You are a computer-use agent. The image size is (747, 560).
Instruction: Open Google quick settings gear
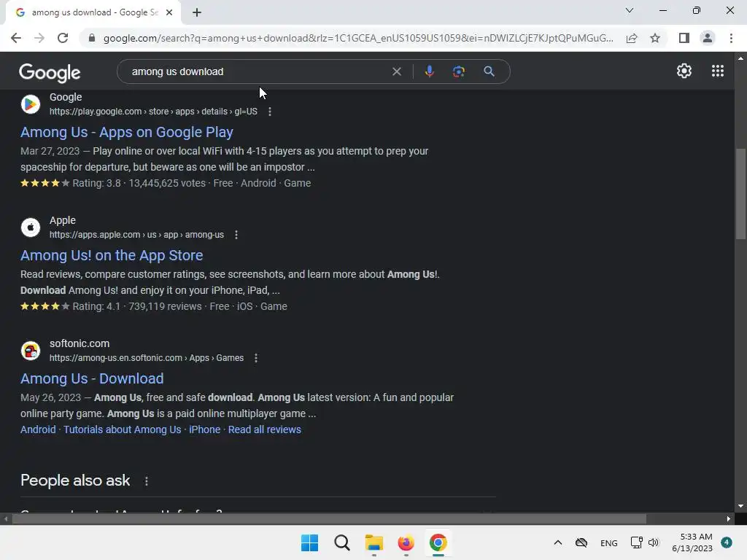[x=684, y=71]
